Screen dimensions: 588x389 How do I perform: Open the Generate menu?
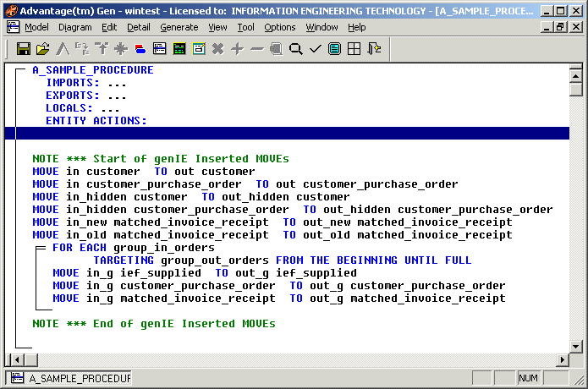(x=179, y=27)
